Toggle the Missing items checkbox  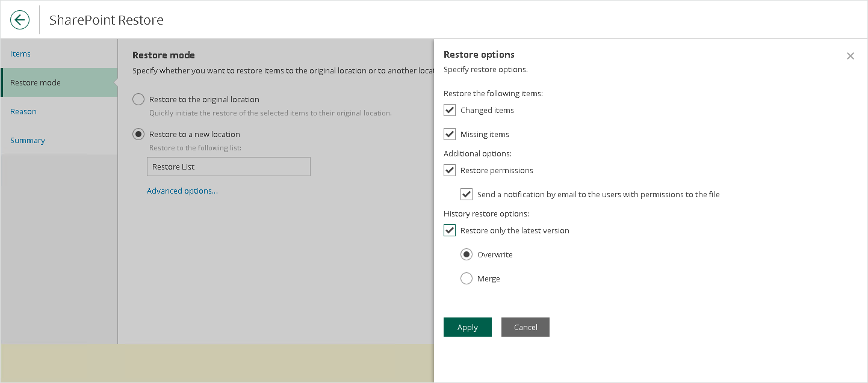450,134
